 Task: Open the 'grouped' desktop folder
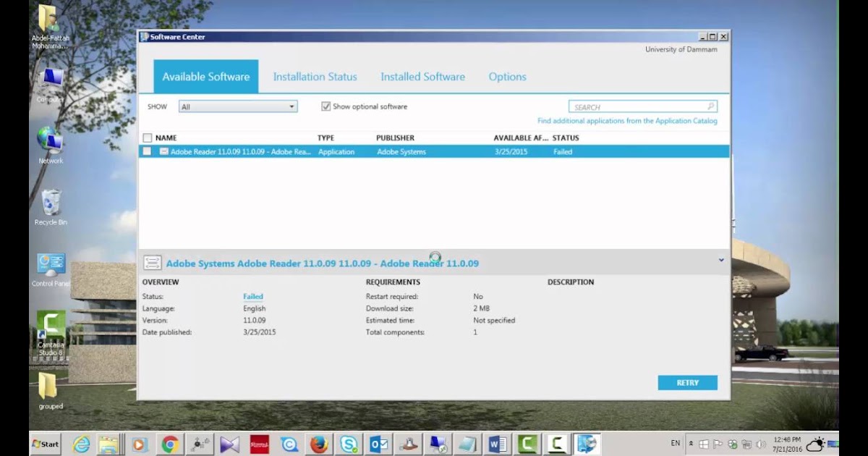pos(50,391)
